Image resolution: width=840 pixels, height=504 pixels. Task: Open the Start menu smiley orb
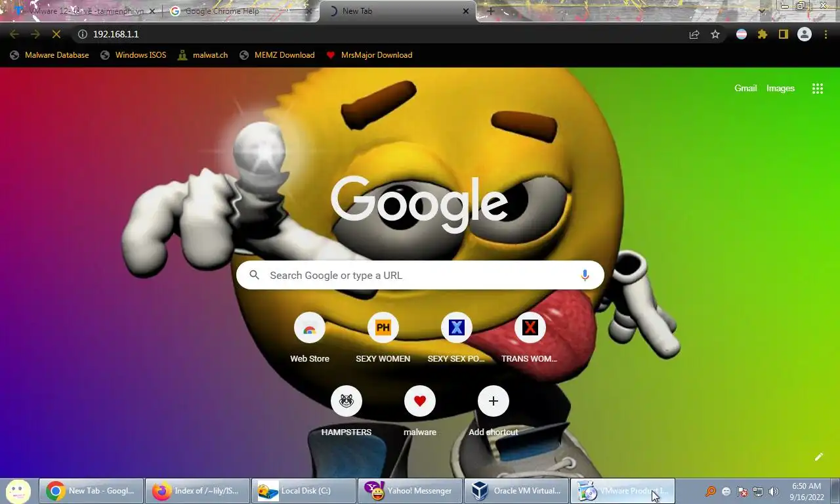(x=18, y=490)
